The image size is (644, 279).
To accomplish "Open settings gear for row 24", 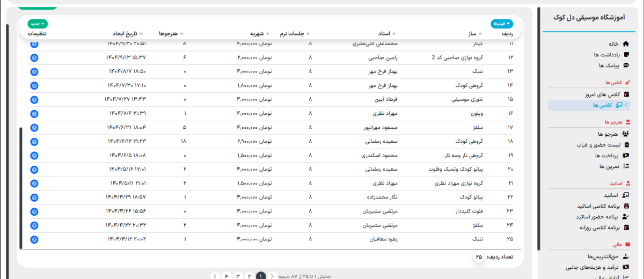I will [x=34, y=225].
